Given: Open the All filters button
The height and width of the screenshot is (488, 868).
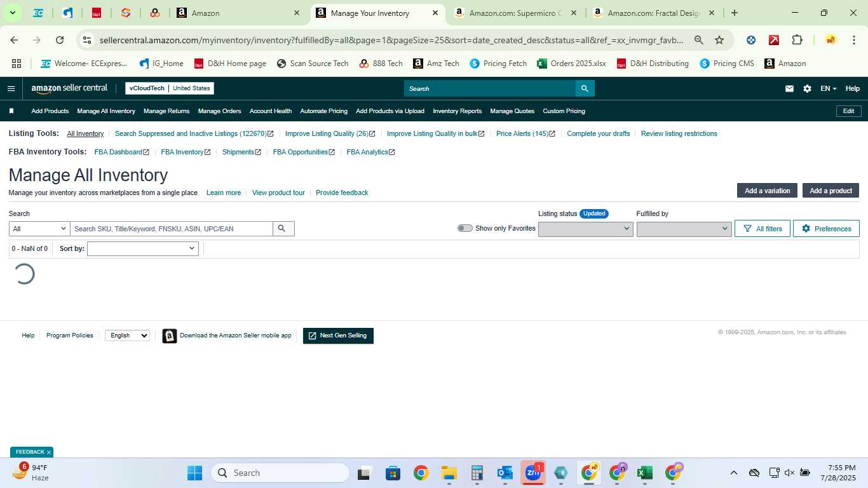Looking at the screenshot, I should (763, 229).
